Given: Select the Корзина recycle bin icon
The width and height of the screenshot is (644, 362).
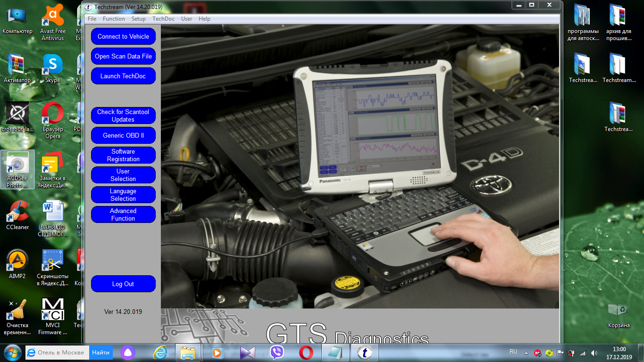Looking at the screenshot, I should [619, 315].
